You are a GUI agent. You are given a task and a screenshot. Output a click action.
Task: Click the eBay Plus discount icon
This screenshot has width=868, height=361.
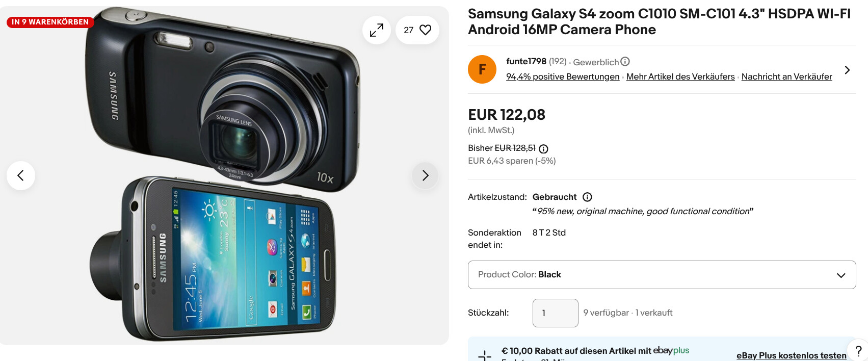[x=485, y=355]
